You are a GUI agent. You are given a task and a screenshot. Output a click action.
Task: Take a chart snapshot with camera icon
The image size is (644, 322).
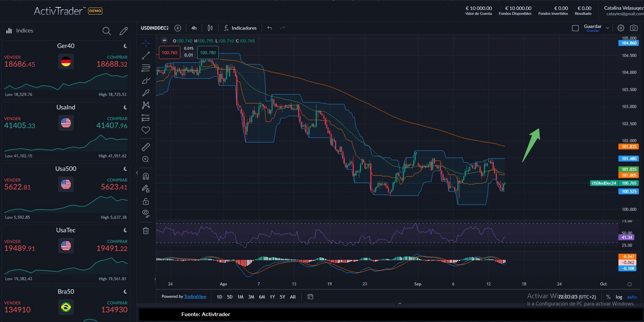(x=634, y=28)
